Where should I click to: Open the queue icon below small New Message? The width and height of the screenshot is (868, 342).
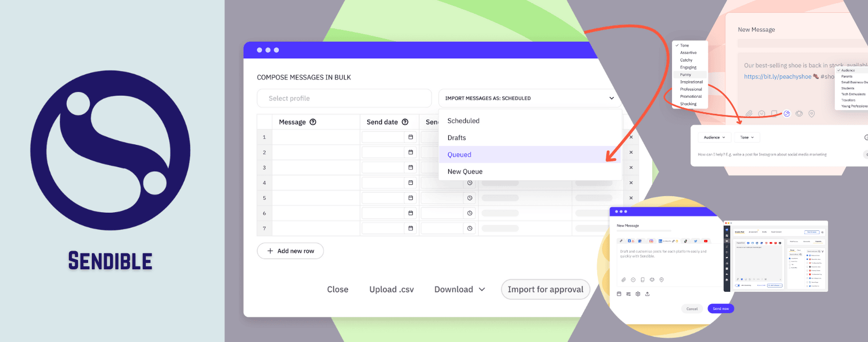tap(628, 294)
